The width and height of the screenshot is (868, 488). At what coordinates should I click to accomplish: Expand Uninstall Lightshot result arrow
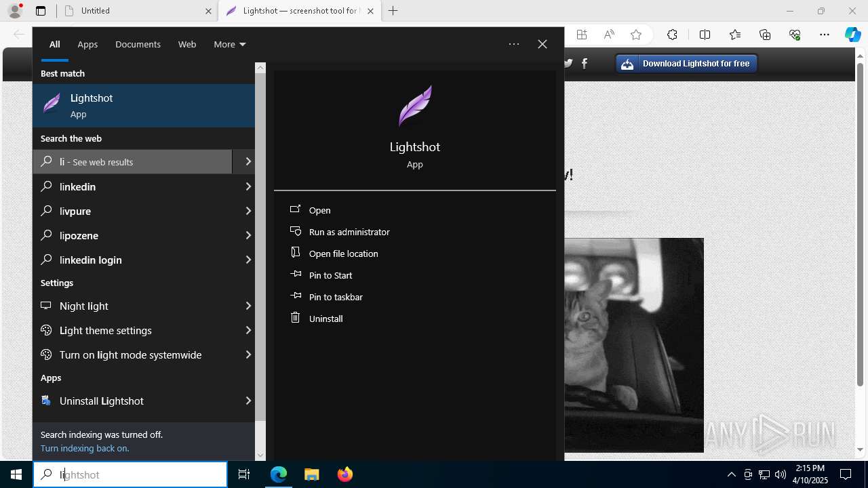click(x=248, y=401)
